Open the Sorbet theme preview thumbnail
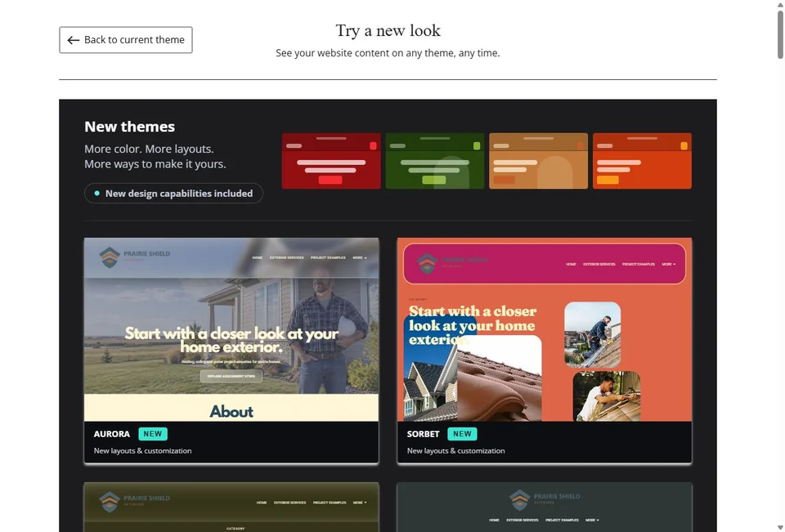This screenshot has height=532, width=785. click(545, 329)
